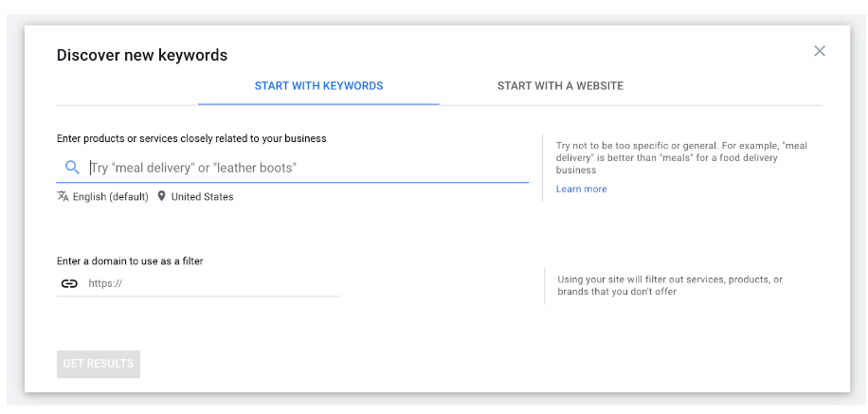
Task: Open the Start With a Website tab
Action: click(x=560, y=86)
